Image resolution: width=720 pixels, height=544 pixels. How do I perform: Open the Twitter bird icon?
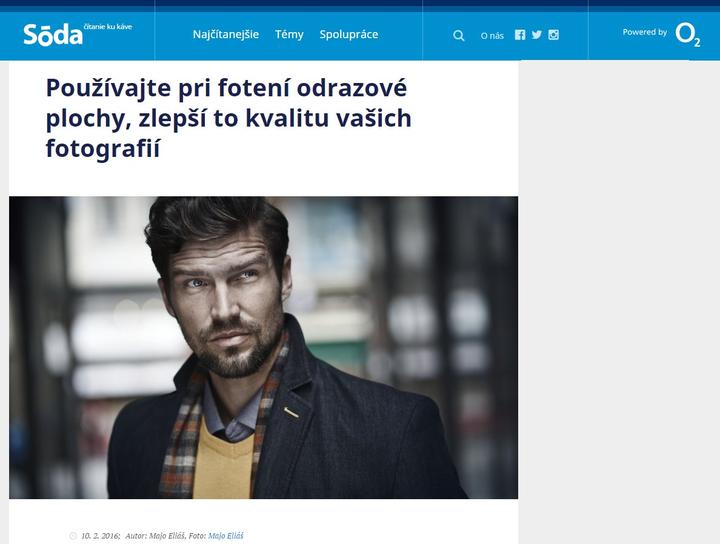[x=536, y=35]
